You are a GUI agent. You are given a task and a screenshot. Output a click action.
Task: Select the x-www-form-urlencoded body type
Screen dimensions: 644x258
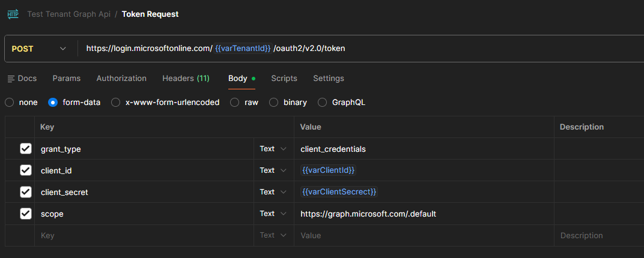click(116, 103)
